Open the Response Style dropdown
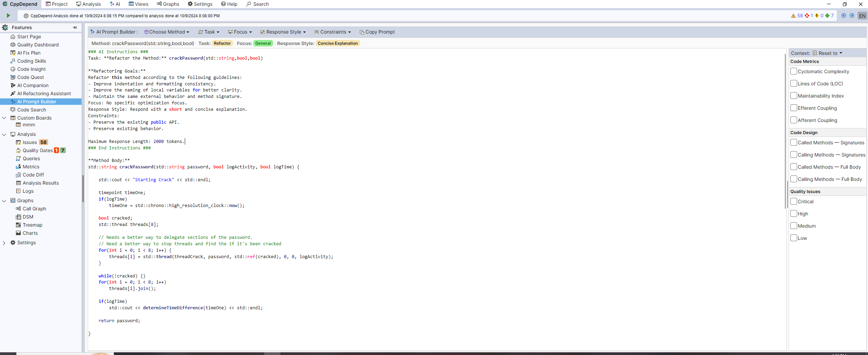 point(283,32)
